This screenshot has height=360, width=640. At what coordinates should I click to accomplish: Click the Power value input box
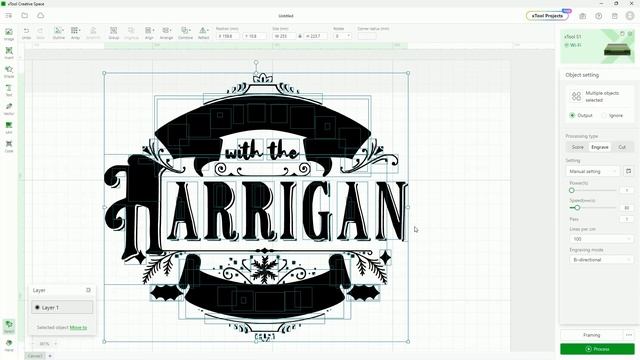click(627, 190)
